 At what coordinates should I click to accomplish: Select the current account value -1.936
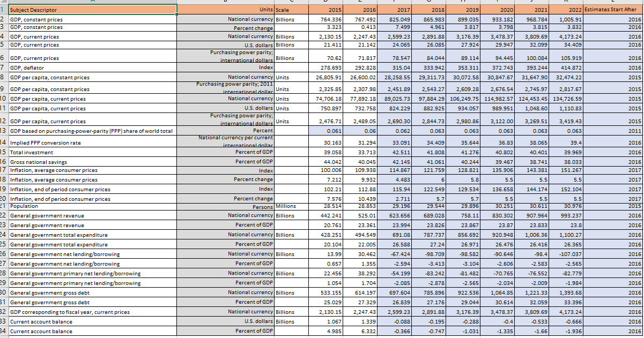point(567,331)
